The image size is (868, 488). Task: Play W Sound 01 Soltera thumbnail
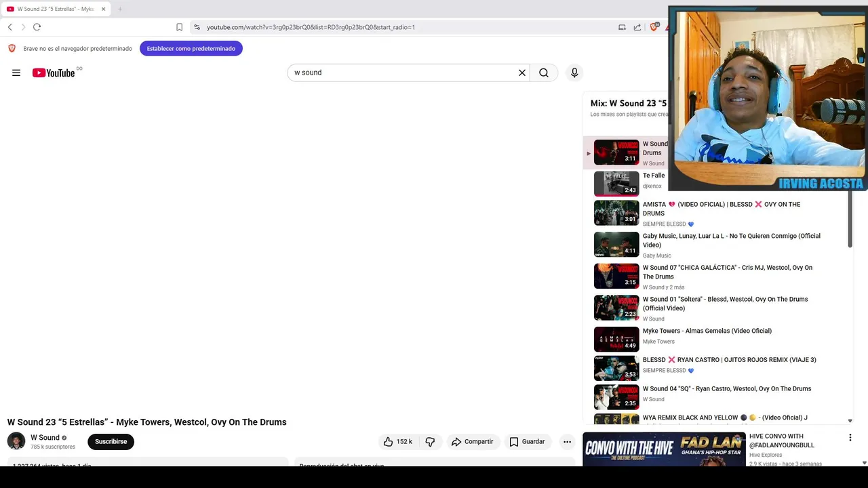tap(616, 308)
